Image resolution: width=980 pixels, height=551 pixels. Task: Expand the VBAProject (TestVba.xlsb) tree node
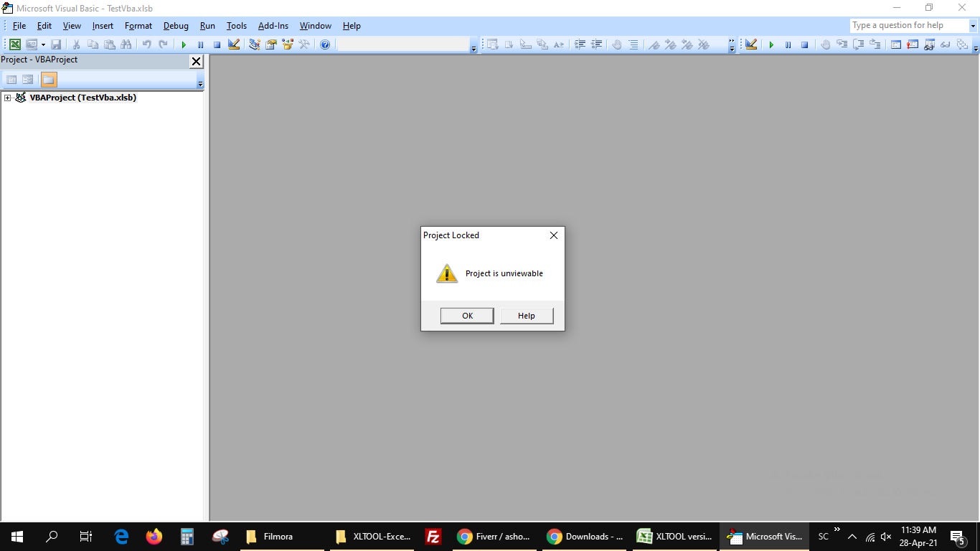pos(7,98)
